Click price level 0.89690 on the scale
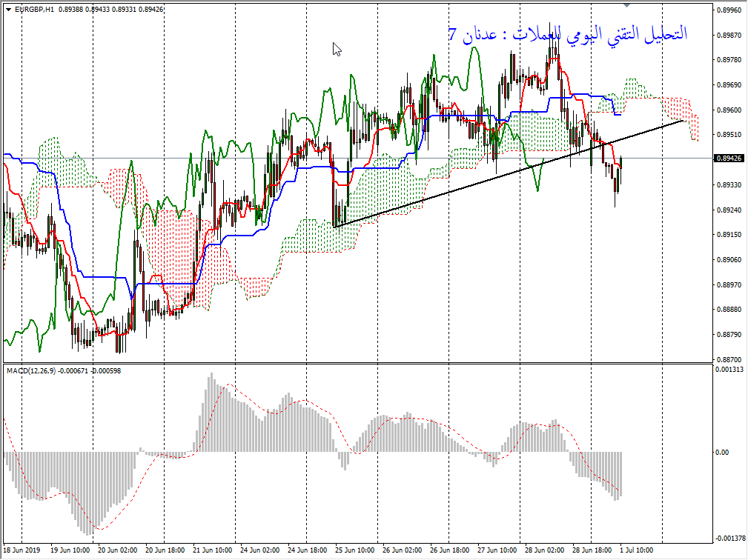This screenshot has height=560, width=748. point(729,85)
